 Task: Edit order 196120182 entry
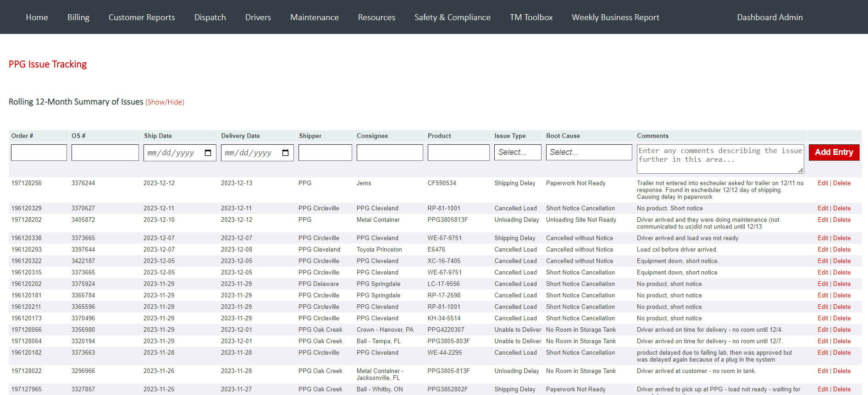coord(823,352)
